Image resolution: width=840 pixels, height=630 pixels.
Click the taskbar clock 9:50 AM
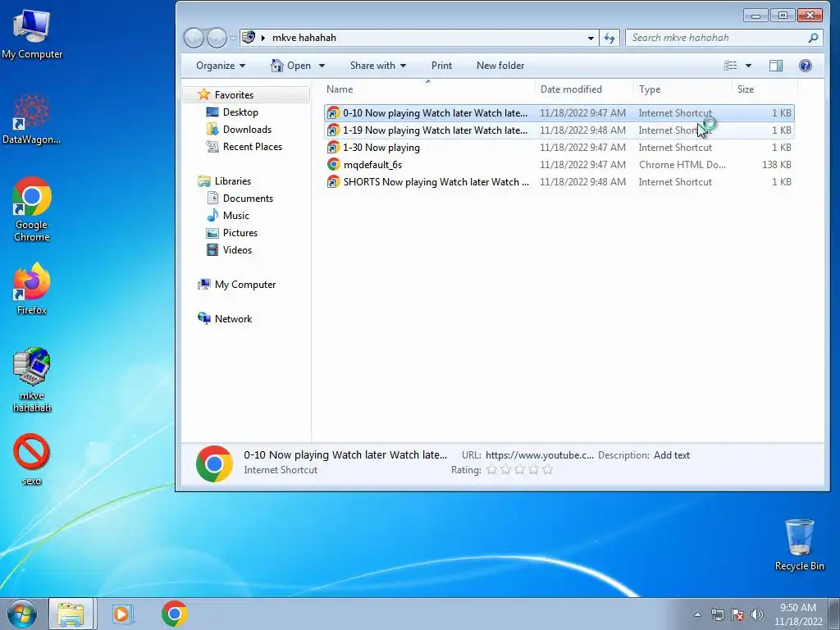click(797, 608)
